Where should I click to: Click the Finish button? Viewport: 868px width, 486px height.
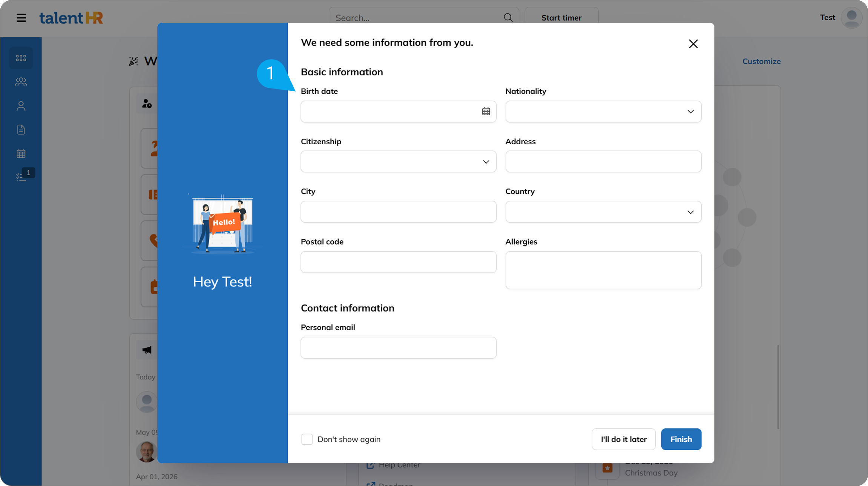pyautogui.click(x=681, y=439)
